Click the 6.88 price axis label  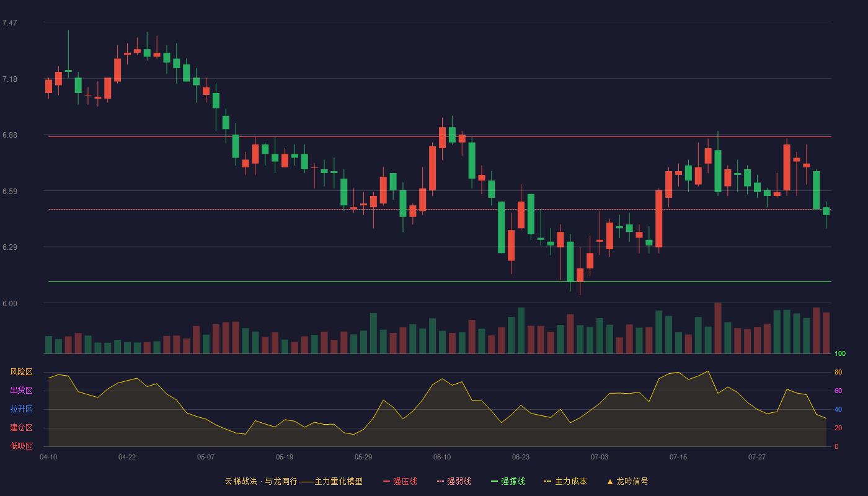(x=10, y=135)
